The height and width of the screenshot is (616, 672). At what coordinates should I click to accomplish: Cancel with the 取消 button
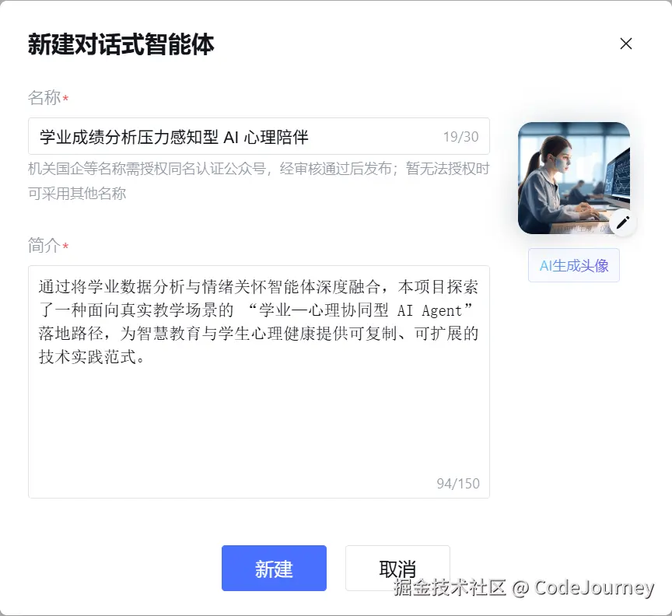pyautogui.click(x=397, y=568)
